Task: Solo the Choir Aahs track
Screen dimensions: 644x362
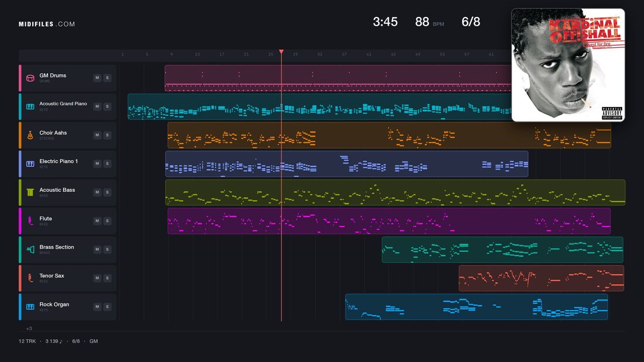Action: pyautogui.click(x=107, y=135)
